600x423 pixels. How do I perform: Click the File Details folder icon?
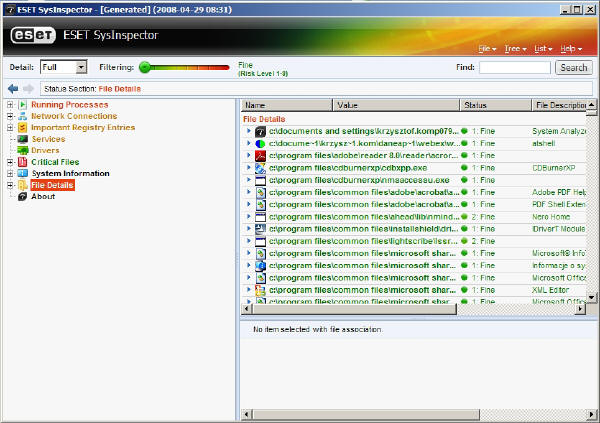(23, 185)
